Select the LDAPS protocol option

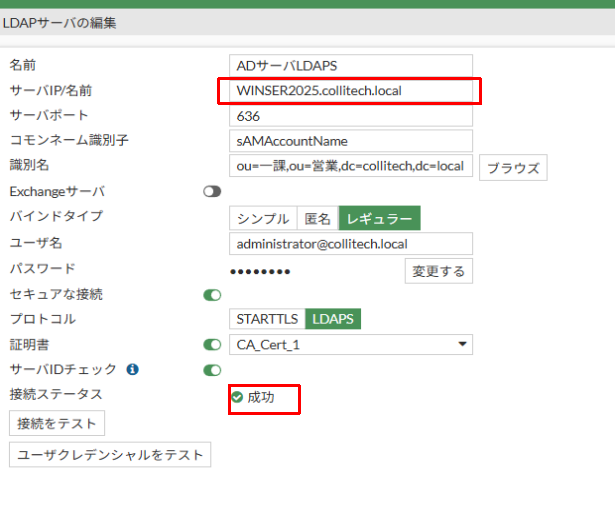pos(334,319)
